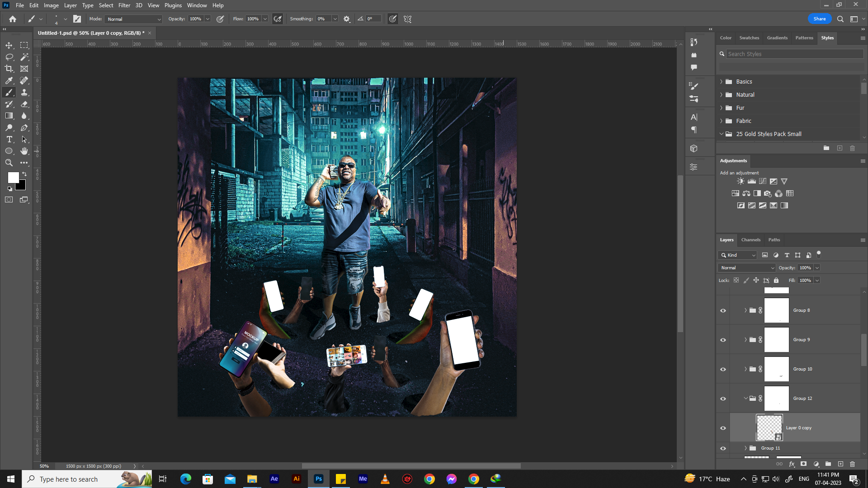Expand the Group 8 layer group
The height and width of the screenshot is (488, 868).
[x=745, y=310]
